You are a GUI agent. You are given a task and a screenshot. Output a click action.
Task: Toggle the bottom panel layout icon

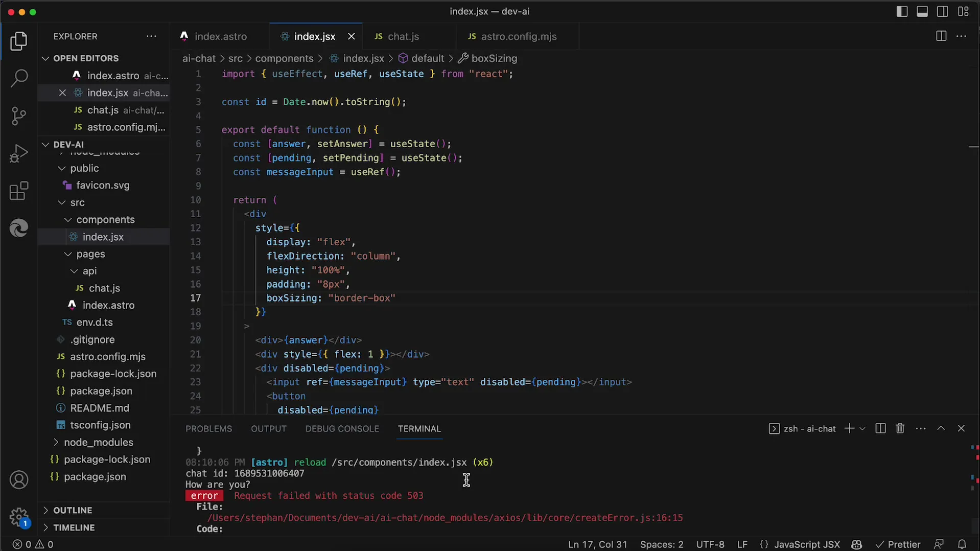click(x=922, y=11)
